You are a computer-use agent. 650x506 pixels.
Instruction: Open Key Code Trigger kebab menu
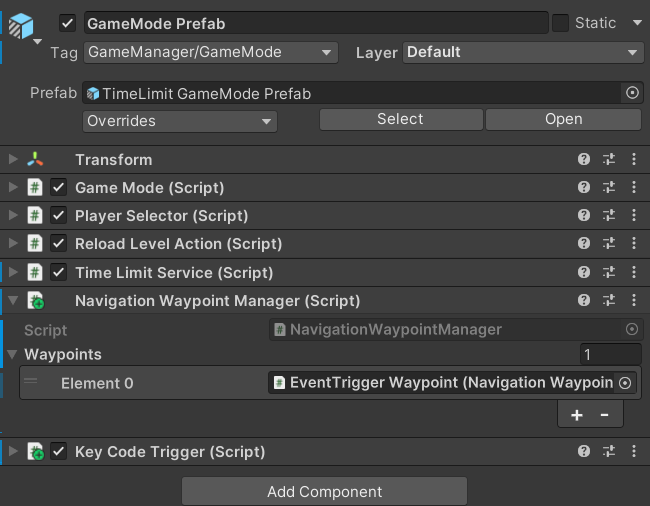(x=634, y=451)
